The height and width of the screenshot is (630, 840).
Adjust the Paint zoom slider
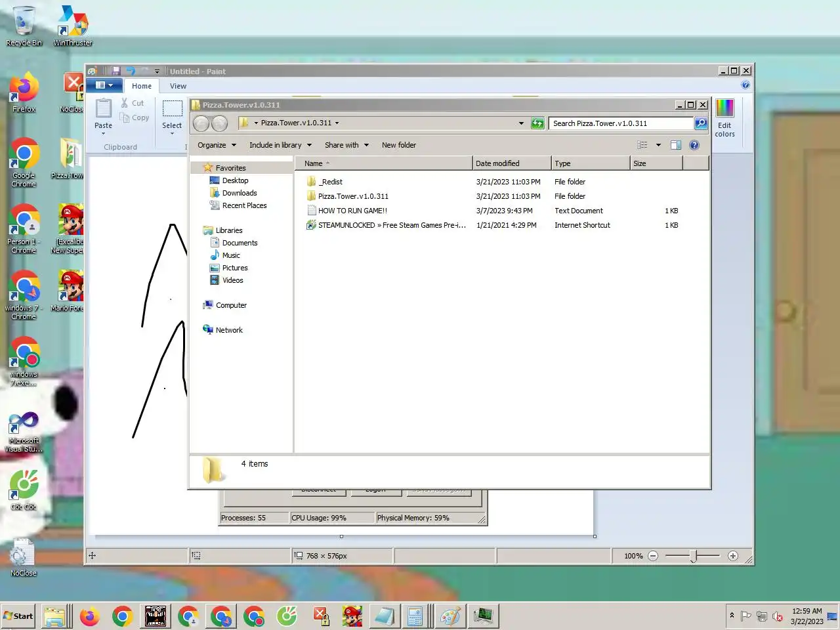tap(694, 556)
